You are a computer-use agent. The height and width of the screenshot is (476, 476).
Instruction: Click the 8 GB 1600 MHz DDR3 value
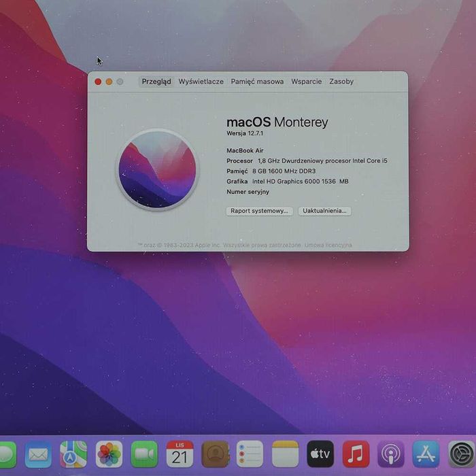tap(284, 171)
